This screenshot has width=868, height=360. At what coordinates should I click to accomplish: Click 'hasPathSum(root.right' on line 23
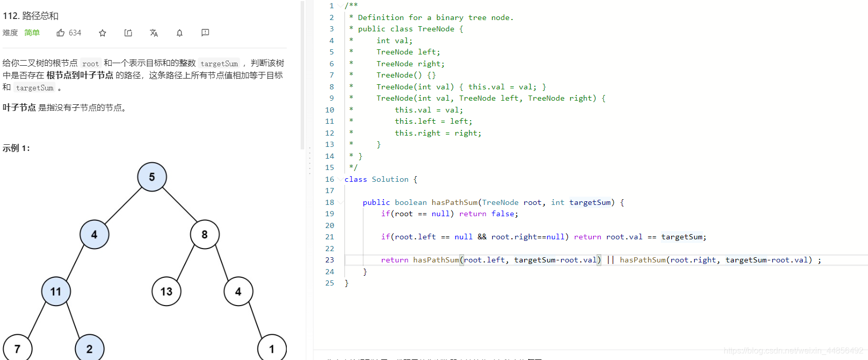(668, 260)
